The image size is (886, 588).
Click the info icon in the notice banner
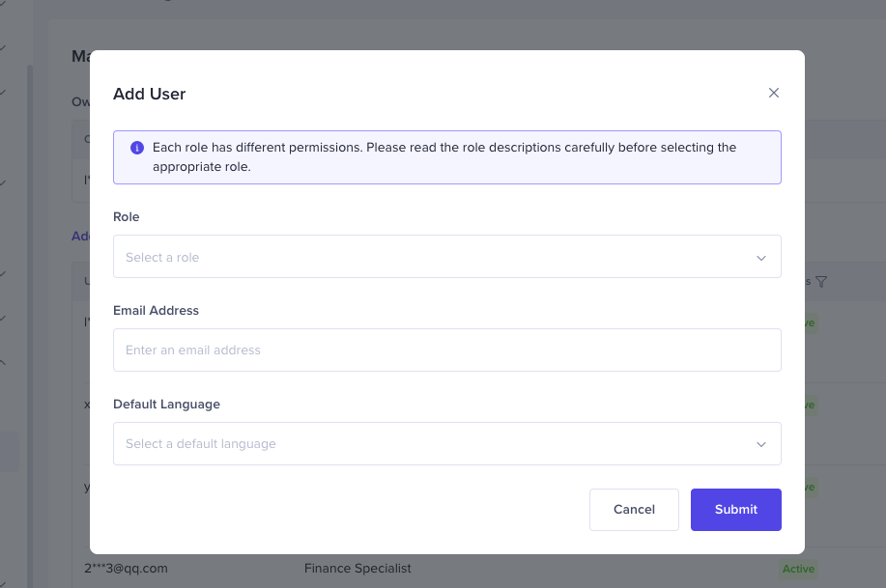pyautogui.click(x=136, y=148)
